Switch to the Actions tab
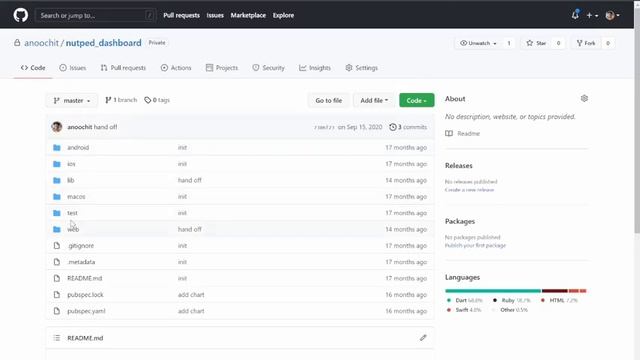The image size is (640, 360). point(176,68)
